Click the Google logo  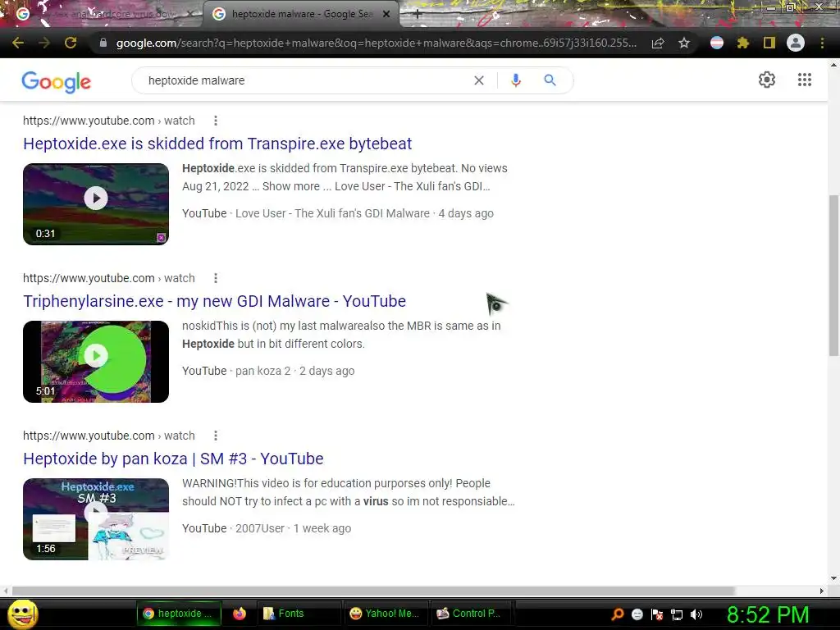tap(57, 81)
